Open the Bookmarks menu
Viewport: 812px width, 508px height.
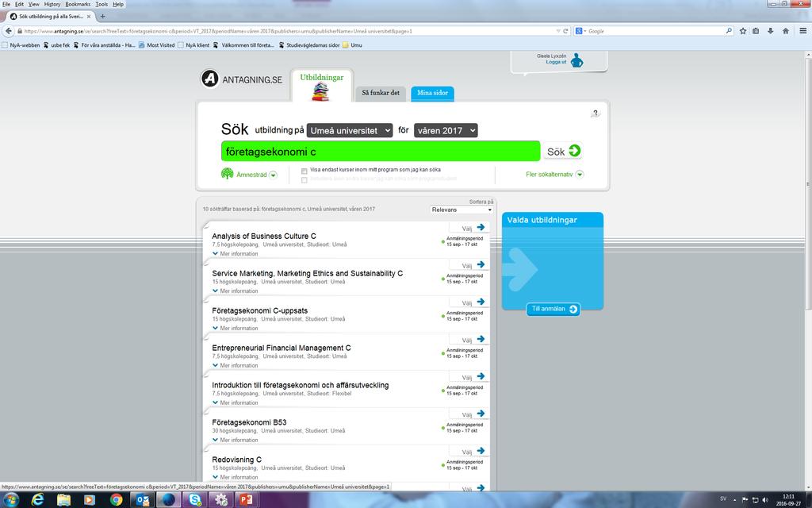tap(78, 4)
